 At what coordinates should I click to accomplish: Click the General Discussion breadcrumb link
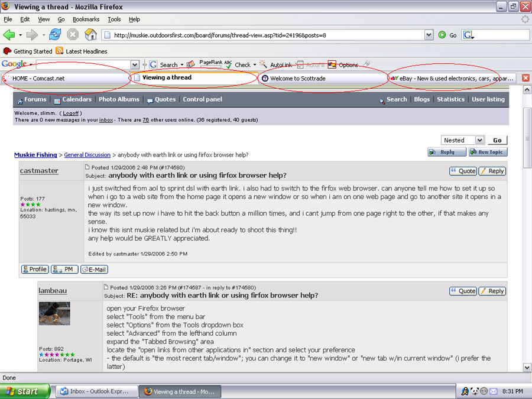coord(87,155)
